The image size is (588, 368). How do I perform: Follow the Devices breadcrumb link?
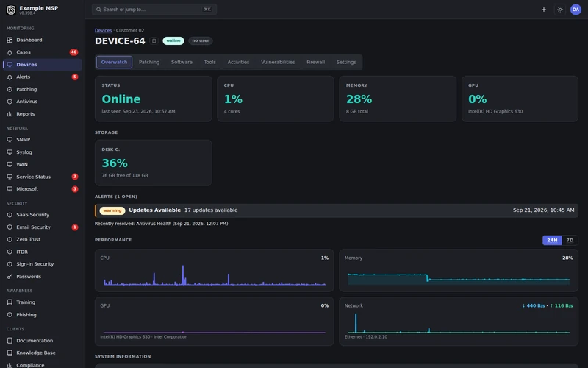(x=103, y=30)
